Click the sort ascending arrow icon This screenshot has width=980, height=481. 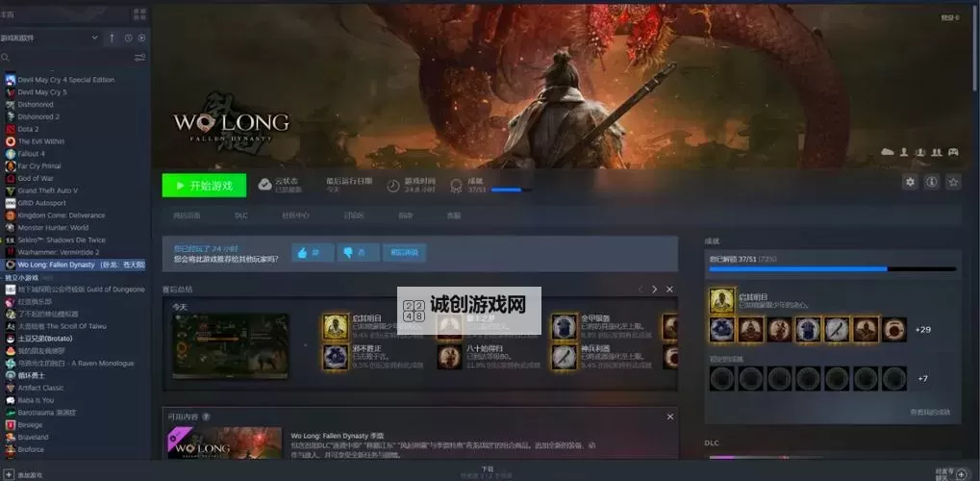click(112, 38)
